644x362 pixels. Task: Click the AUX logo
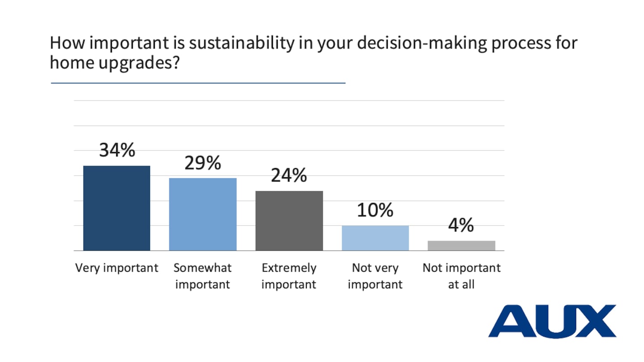552,321
